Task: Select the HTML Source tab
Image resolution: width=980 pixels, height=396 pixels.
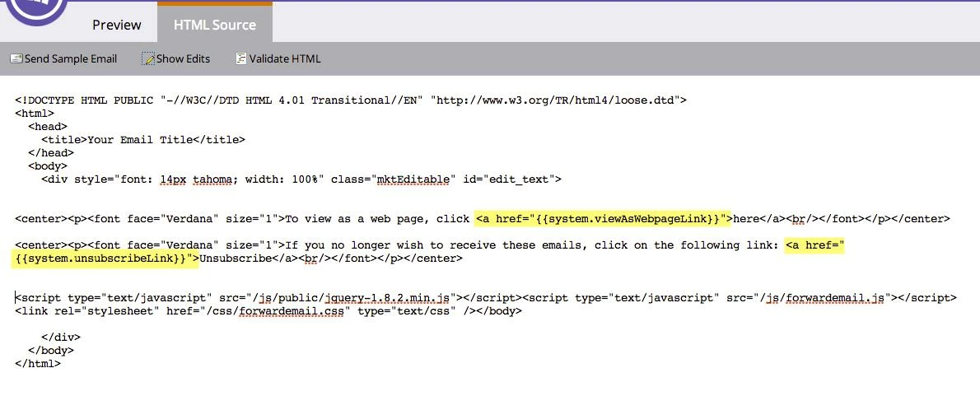Action: [x=215, y=25]
